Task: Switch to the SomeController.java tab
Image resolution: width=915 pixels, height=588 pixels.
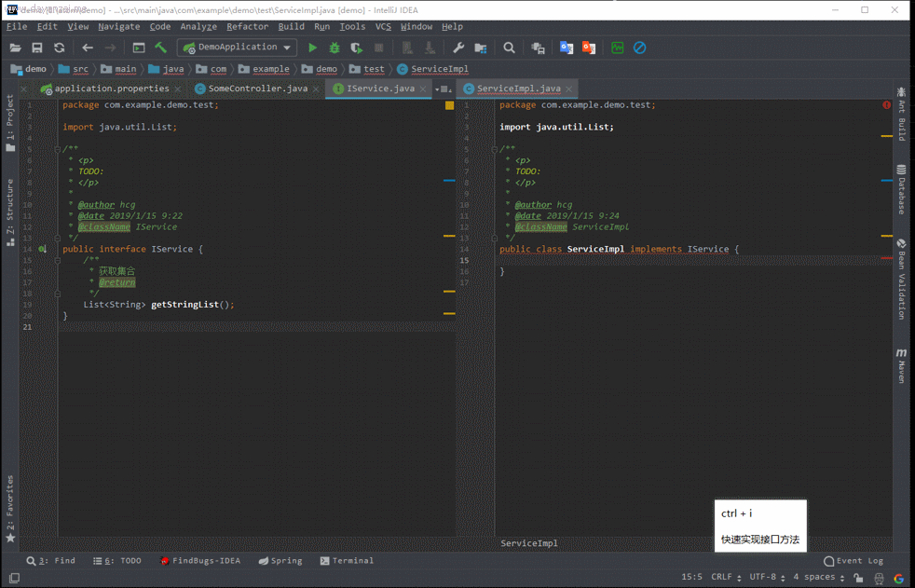Action: 257,89
